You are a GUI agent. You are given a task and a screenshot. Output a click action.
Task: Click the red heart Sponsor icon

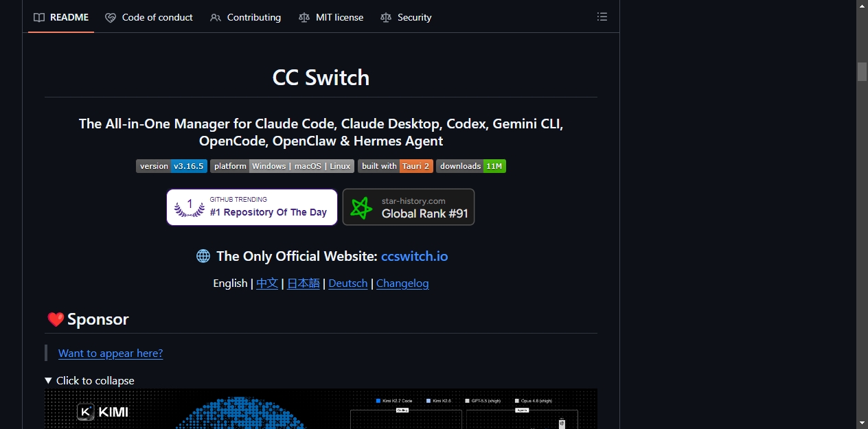56,320
